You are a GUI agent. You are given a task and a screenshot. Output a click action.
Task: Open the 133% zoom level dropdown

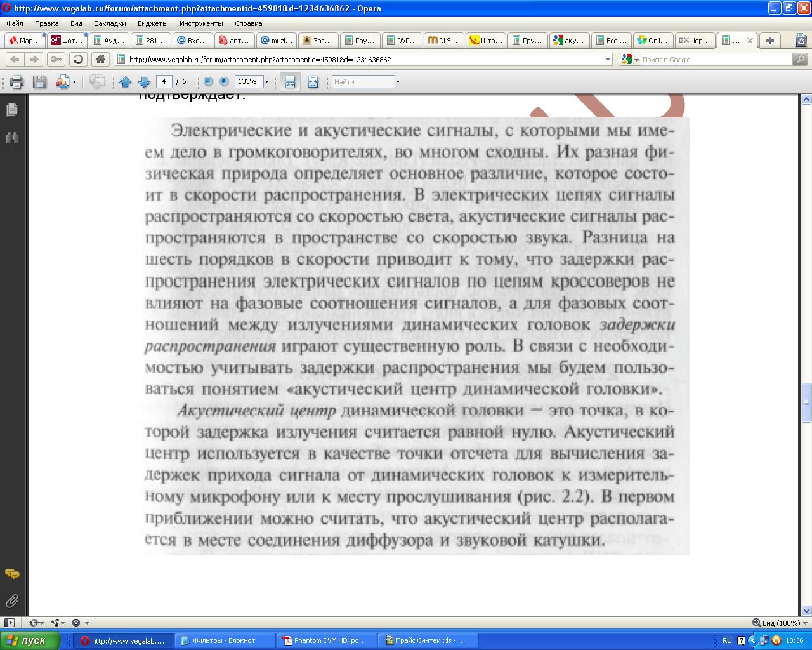(x=266, y=82)
